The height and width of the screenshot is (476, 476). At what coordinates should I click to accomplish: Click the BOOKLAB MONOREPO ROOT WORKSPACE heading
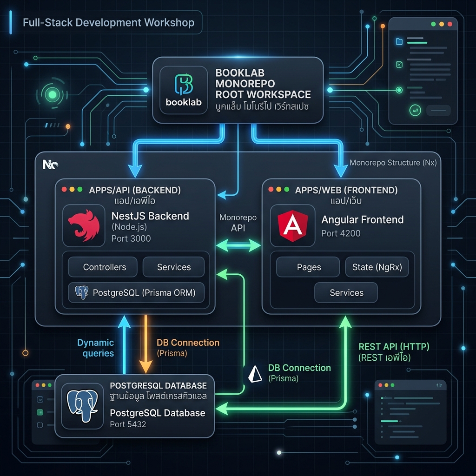(263, 84)
